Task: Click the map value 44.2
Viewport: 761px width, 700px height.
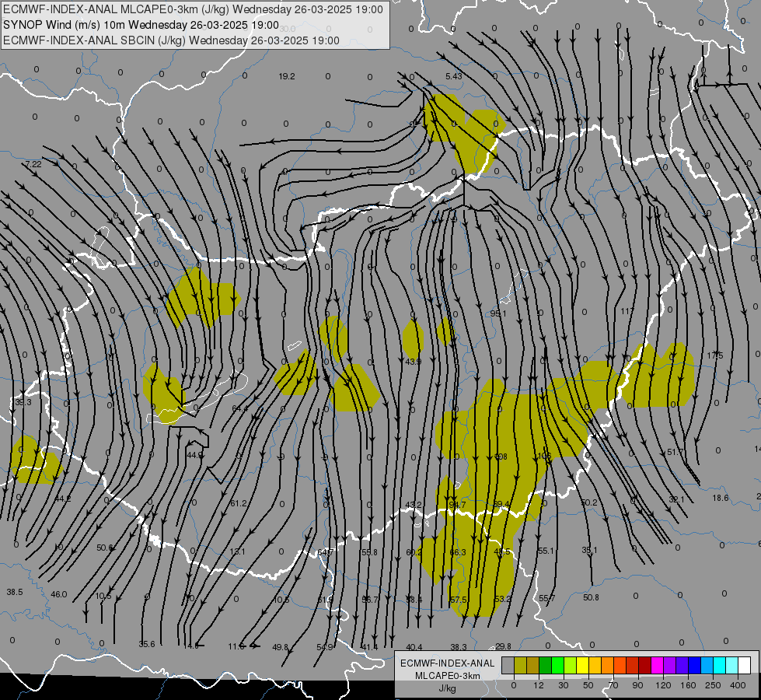Action: click(x=63, y=499)
